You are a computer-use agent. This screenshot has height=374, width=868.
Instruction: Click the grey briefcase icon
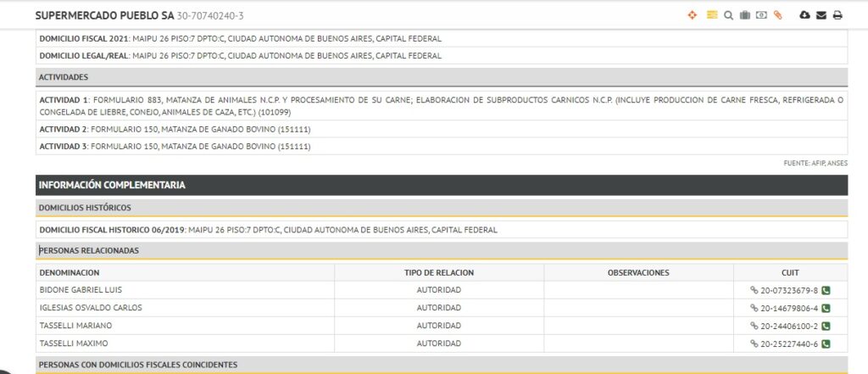[x=744, y=15]
